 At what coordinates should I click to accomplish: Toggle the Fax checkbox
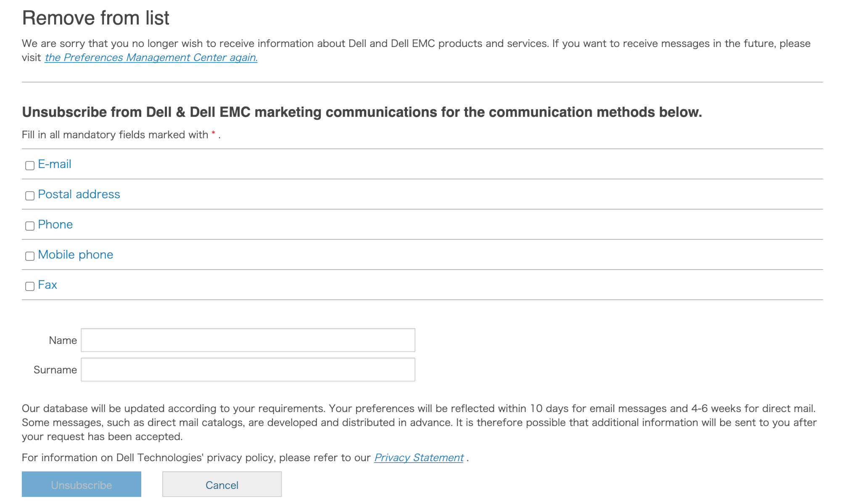(x=30, y=286)
